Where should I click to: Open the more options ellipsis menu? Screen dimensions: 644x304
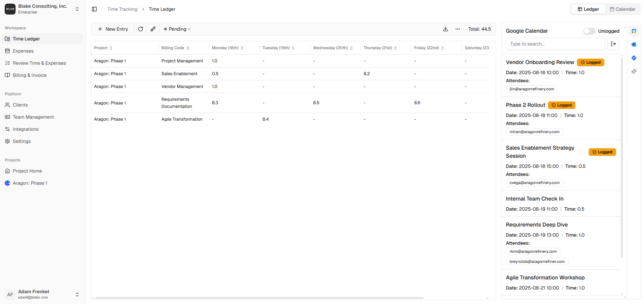(x=458, y=29)
